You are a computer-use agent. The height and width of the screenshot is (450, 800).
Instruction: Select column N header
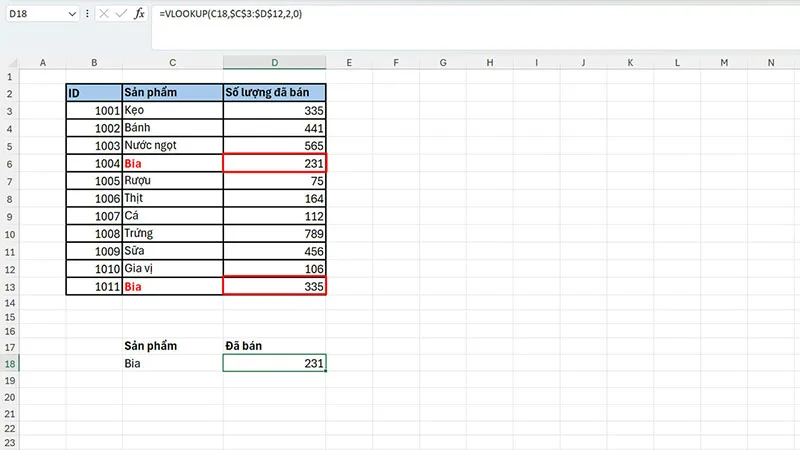click(x=771, y=63)
